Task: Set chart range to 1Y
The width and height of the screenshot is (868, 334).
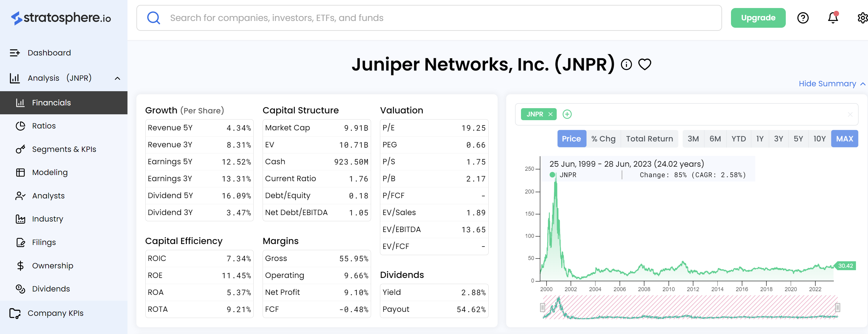Action: coord(760,139)
